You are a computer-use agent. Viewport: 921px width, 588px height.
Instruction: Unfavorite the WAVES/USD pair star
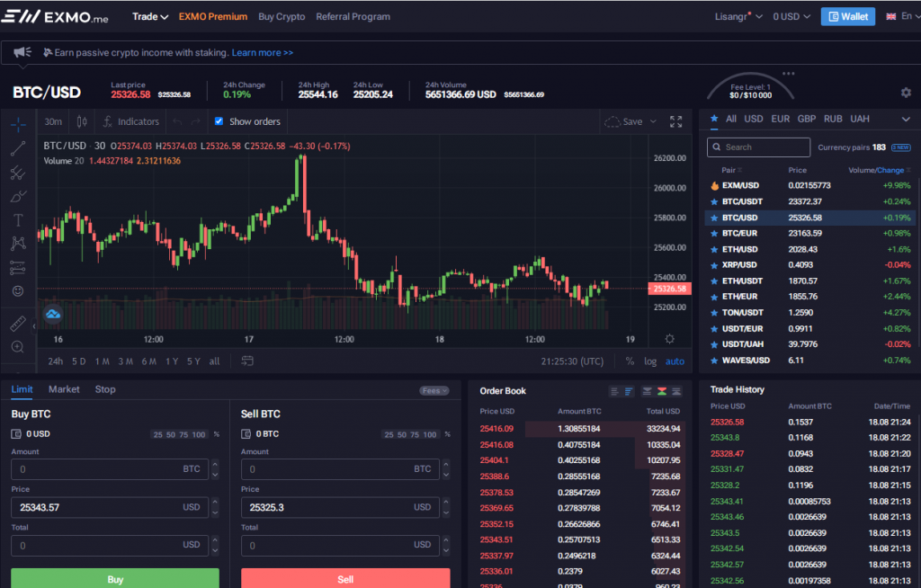[x=714, y=361]
